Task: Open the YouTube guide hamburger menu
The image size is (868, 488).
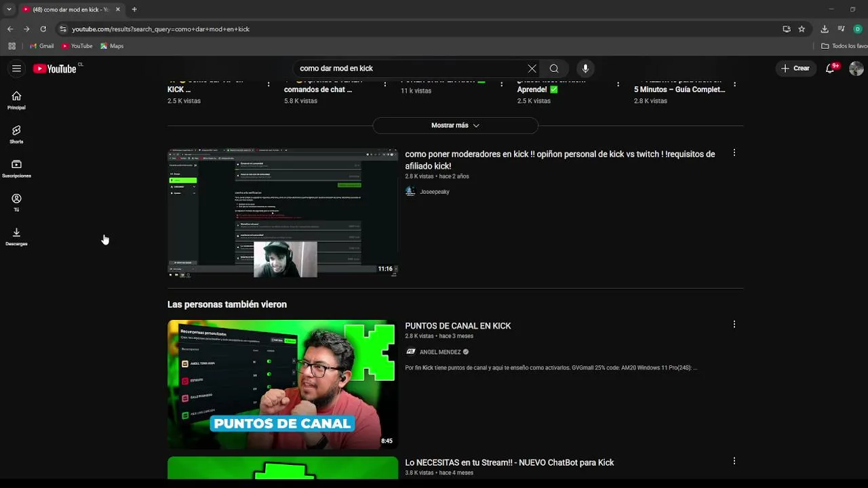Action: 16,68
